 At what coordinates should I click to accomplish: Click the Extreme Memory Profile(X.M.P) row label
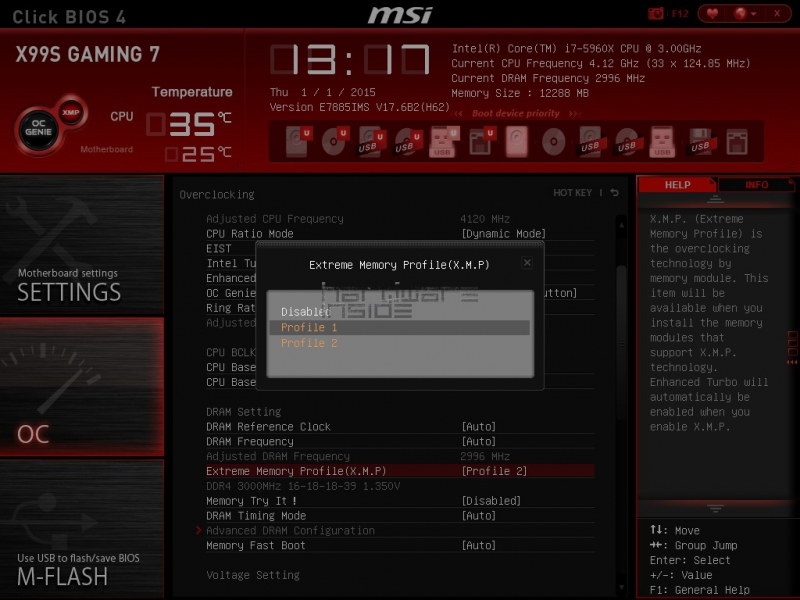pyautogui.click(x=296, y=471)
